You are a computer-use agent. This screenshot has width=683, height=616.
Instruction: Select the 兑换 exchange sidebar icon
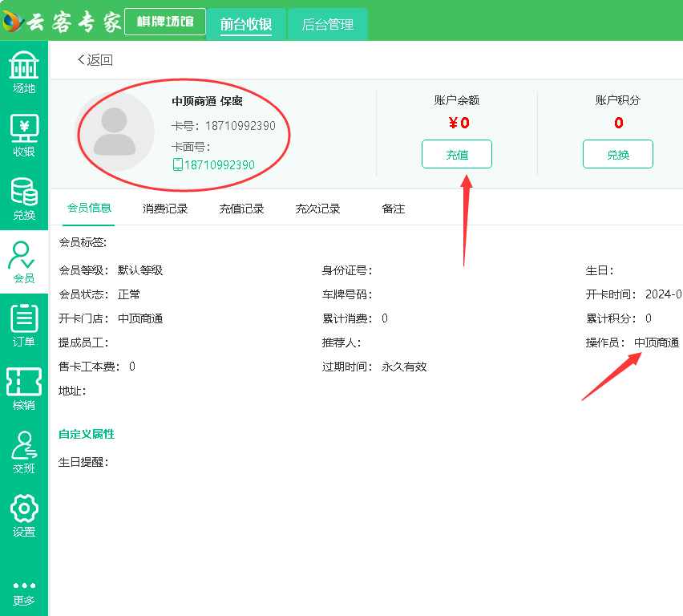(x=24, y=198)
